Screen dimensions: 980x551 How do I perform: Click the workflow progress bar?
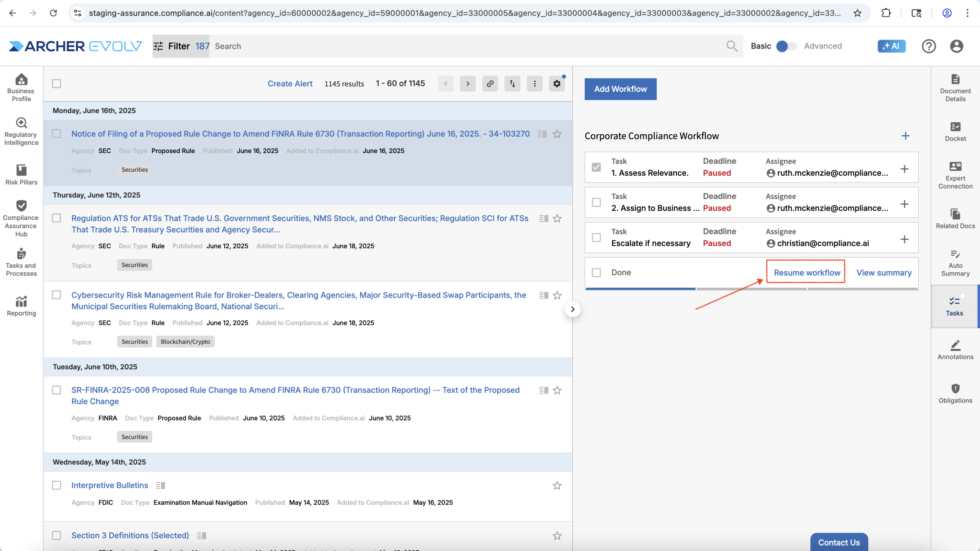coord(751,289)
